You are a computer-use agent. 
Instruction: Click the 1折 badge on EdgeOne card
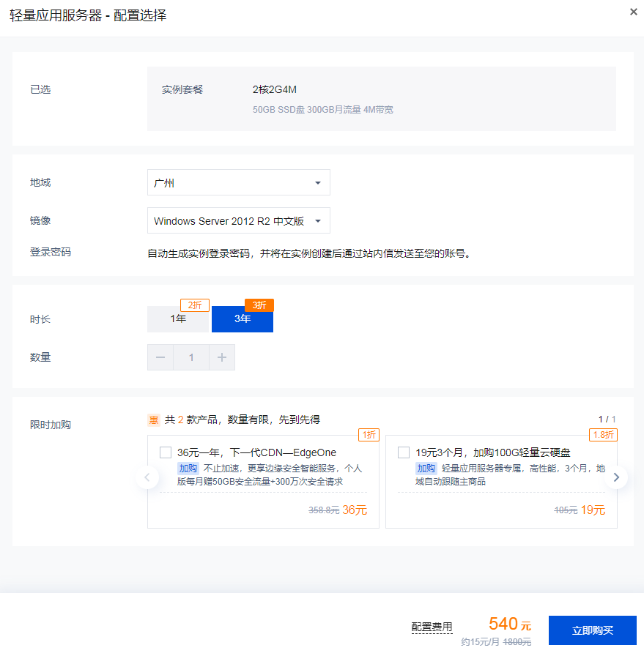369,435
